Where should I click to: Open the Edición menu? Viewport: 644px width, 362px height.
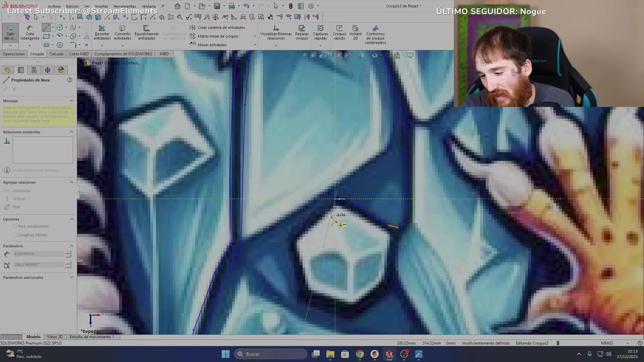click(72, 7)
